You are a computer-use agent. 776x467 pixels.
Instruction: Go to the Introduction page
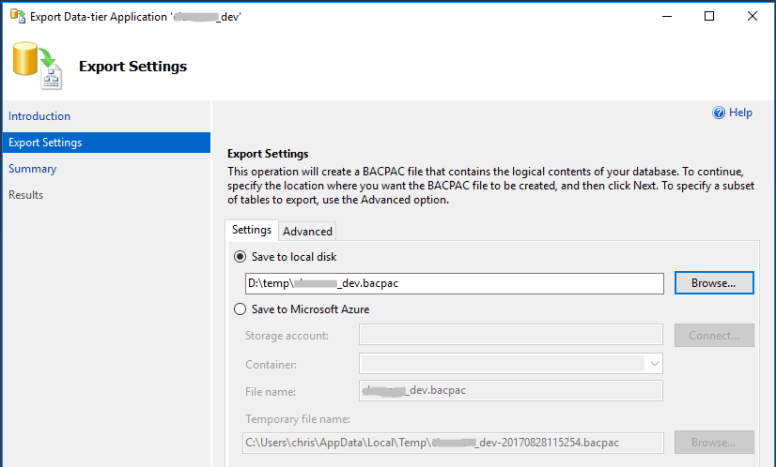[40, 116]
